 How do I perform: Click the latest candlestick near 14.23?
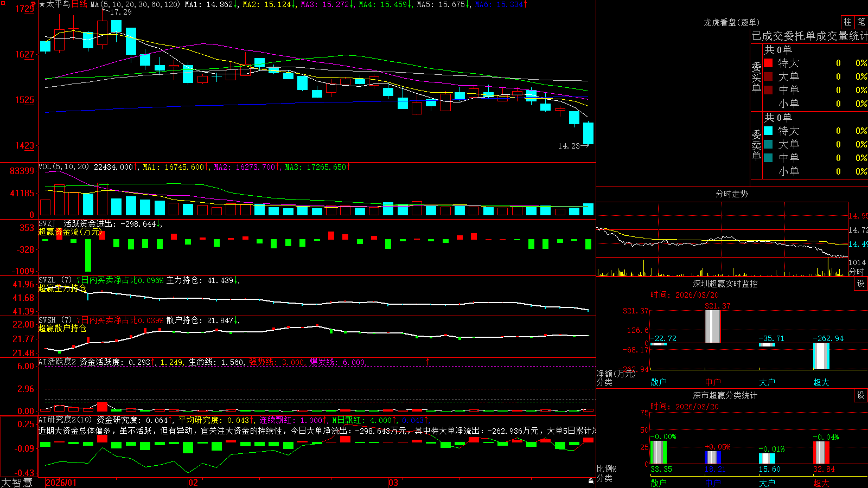[x=588, y=133]
